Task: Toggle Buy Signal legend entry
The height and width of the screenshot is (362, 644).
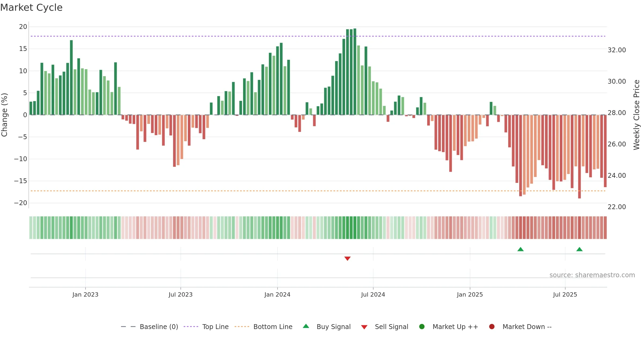Action: click(327, 327)
